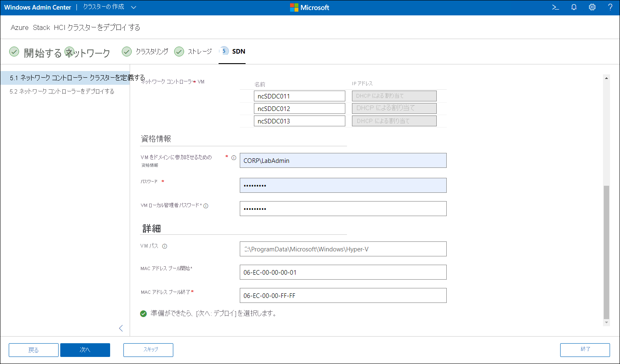The width and height of the screenshot is (620, 364).
Task: Go to the ネットワーク step
Action: pos(88,53)
